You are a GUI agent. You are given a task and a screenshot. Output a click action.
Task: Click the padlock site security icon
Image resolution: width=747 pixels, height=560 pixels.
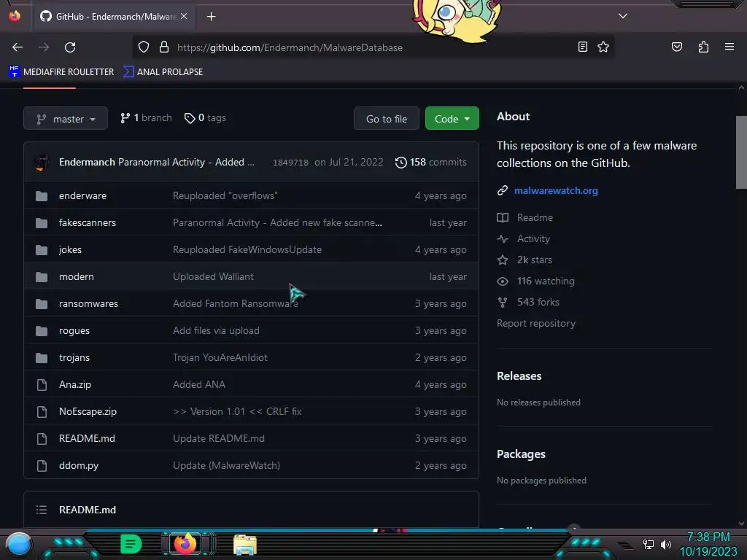pyautogui.click(x=164, y=47)
